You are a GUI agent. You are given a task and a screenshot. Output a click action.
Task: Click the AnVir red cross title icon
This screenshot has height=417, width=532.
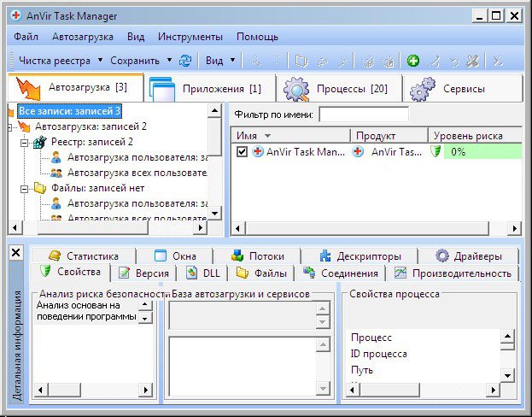click(x=16, y=15)
